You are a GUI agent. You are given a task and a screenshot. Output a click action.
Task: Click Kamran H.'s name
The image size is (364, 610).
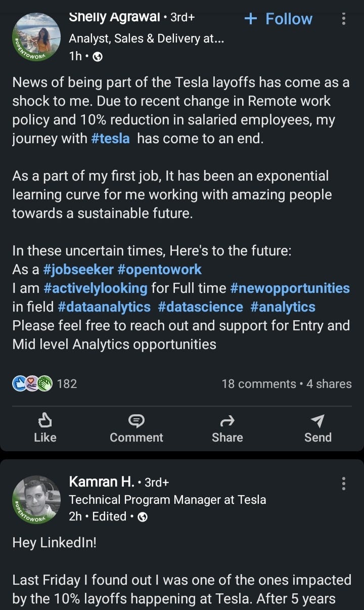(102, 482)
